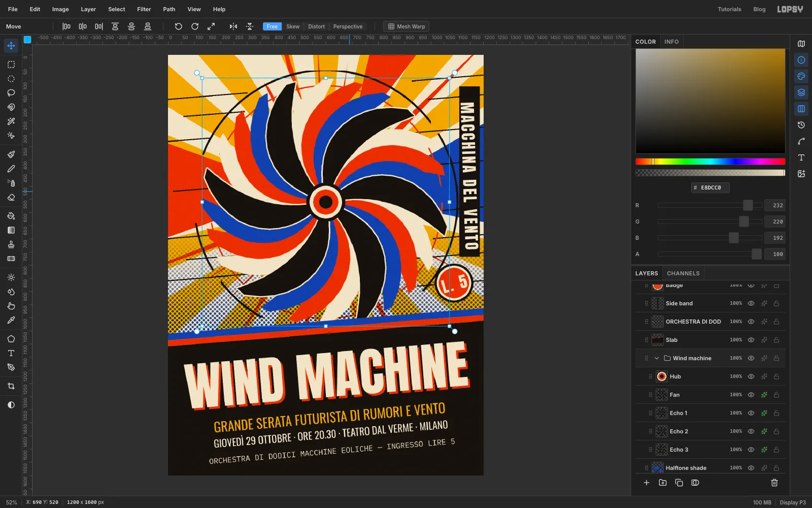Image resolution: width=812 pixels, height=508 pixels.
Task: Open the History panel icon
Action: pyautogui.click(x=801, y=125)
